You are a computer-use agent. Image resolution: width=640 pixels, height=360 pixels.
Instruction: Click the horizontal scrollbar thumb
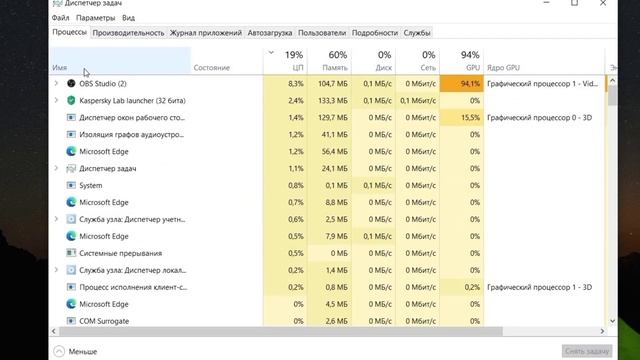tap(280, 331)
